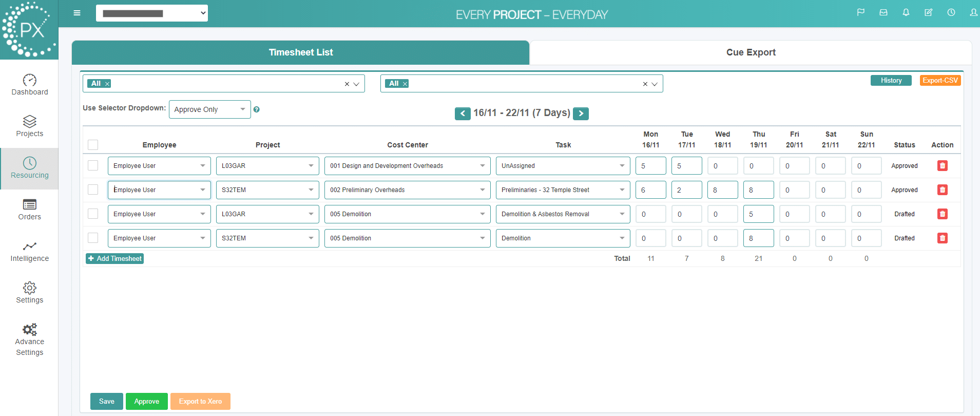This screenshot has height=416, width=980.
Task: Click the Add Timesheet button
Action: (114, 259)
